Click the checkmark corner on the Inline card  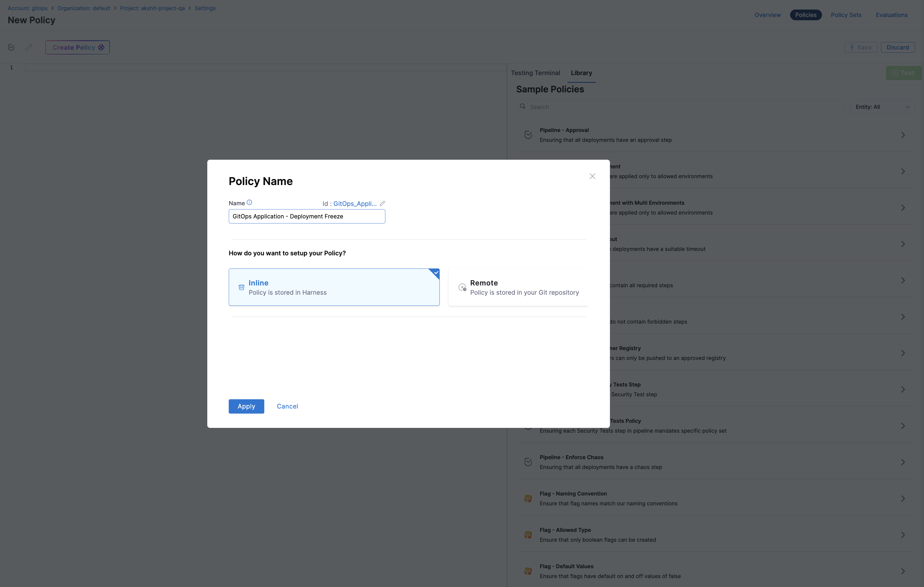pyautogui.click(x=435, y=273)
